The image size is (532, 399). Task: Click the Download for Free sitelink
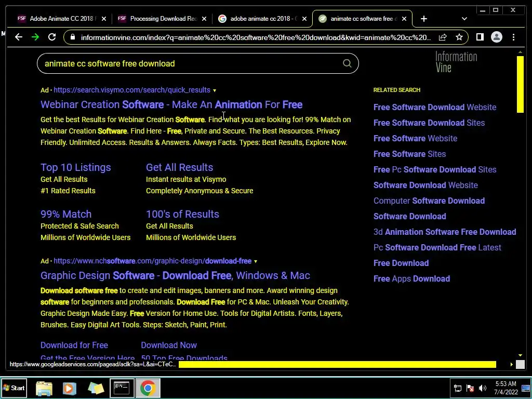tap(74, 345)
